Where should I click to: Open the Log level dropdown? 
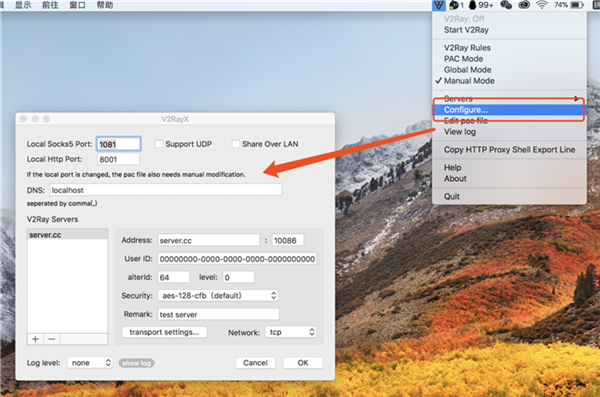pos(90,363)
